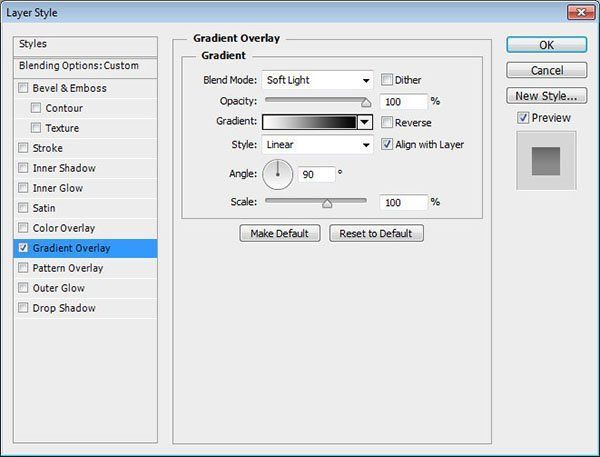The height and width of the screenshot is (457, 600).
Task: Enable the Dither checkbox
Action: coord(386,80)
